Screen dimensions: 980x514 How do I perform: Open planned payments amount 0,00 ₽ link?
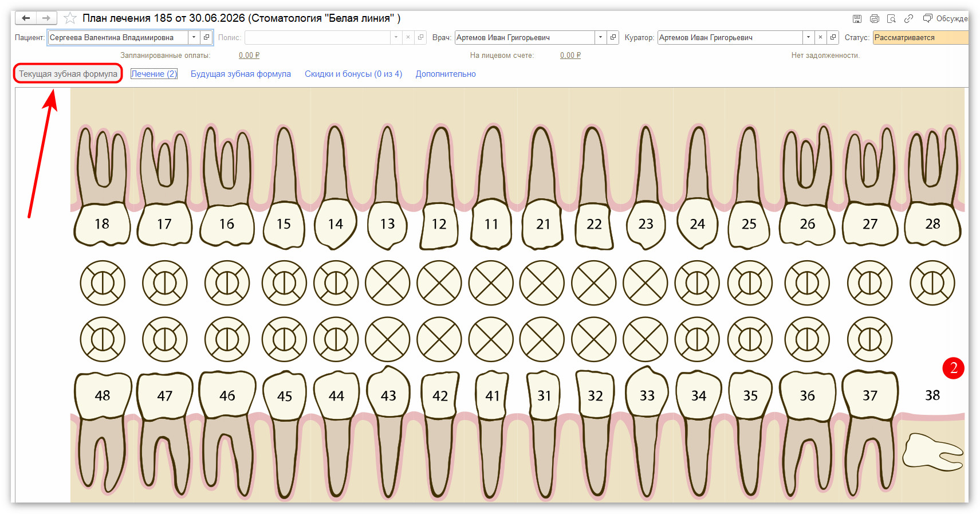tap(249, 56)
